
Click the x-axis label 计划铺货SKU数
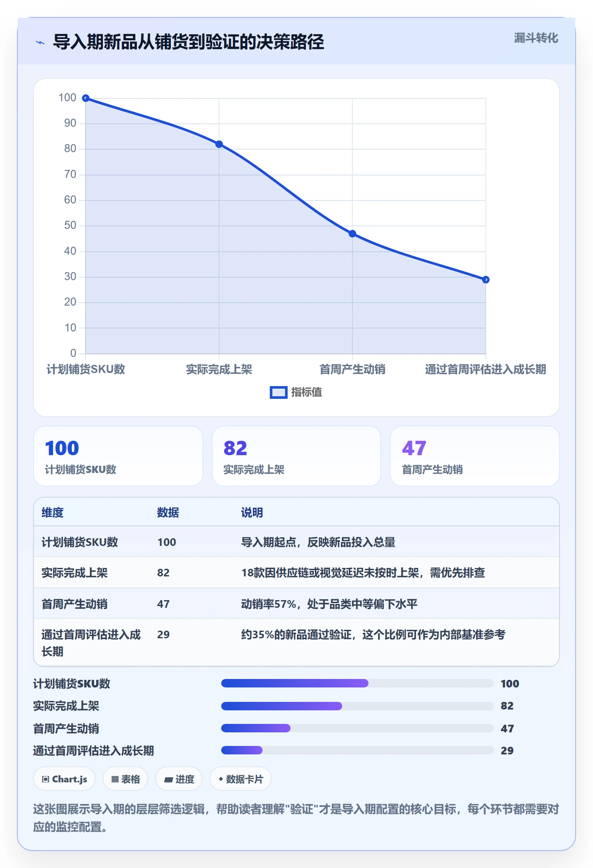click(x=86, y=369)
